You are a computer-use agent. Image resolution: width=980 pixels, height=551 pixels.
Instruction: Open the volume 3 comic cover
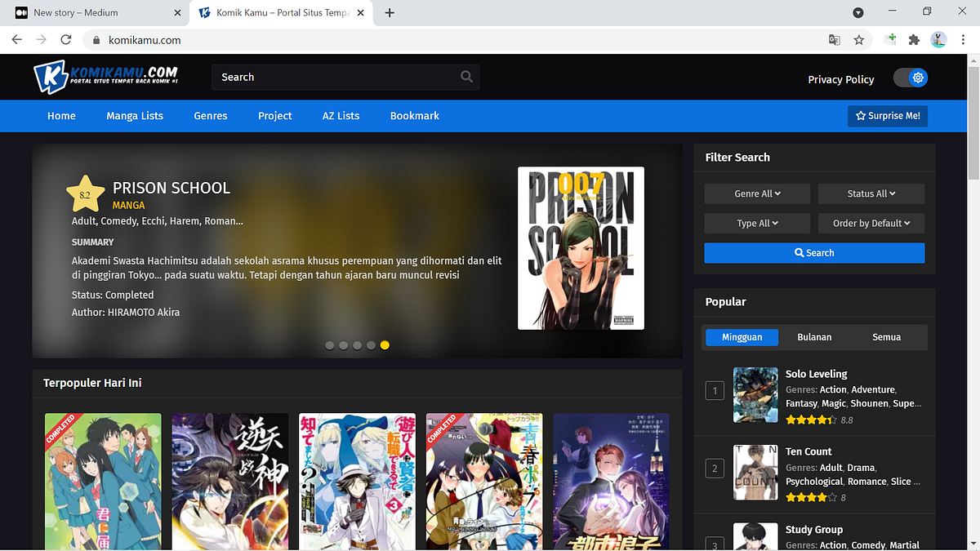(357, 482)
